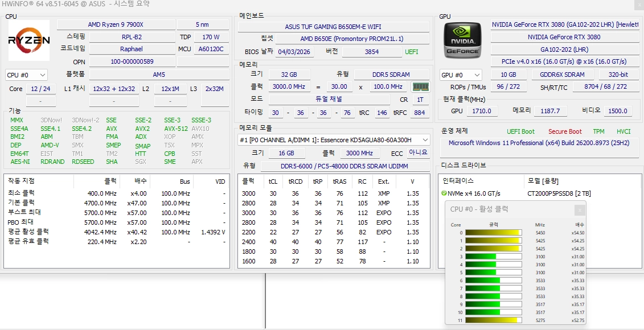The width and height of the screenshot is (644, 330).
Task: Click the PCIe v4.0 x16 bus field
Action: pos(564,61)
